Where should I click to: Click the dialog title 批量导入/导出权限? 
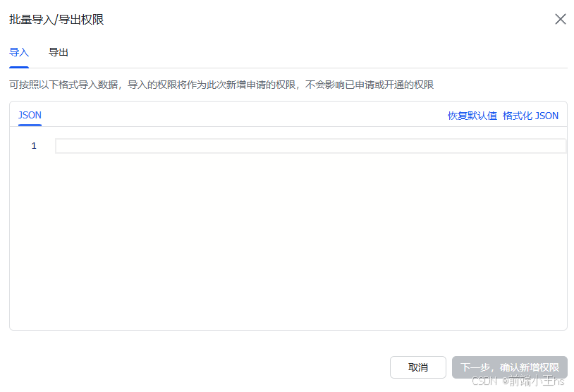click(x=56, y=20)
